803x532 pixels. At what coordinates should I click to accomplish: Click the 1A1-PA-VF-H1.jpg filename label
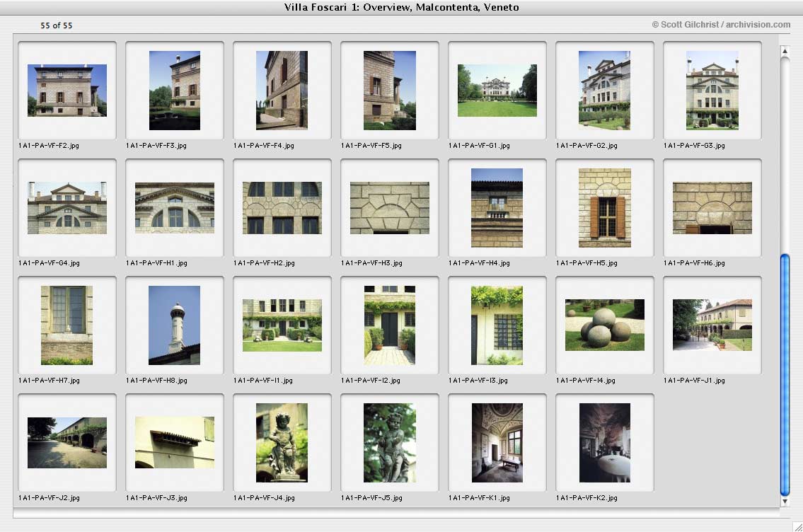coord(156,263)
